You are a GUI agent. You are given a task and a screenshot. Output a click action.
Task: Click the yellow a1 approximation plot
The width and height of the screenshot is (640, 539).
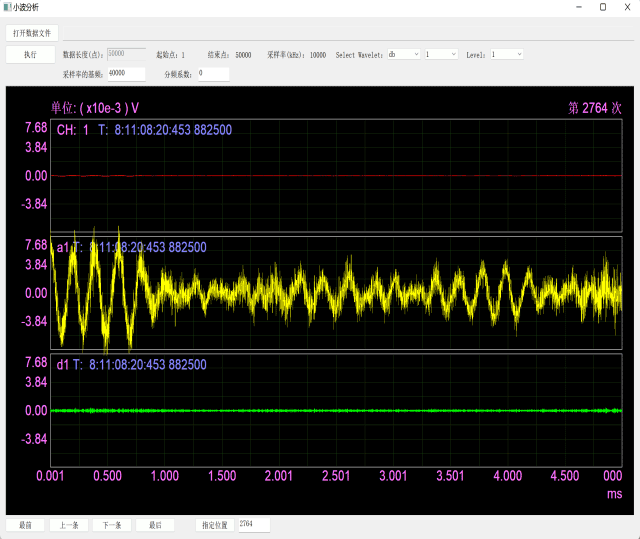coord(336,293)
